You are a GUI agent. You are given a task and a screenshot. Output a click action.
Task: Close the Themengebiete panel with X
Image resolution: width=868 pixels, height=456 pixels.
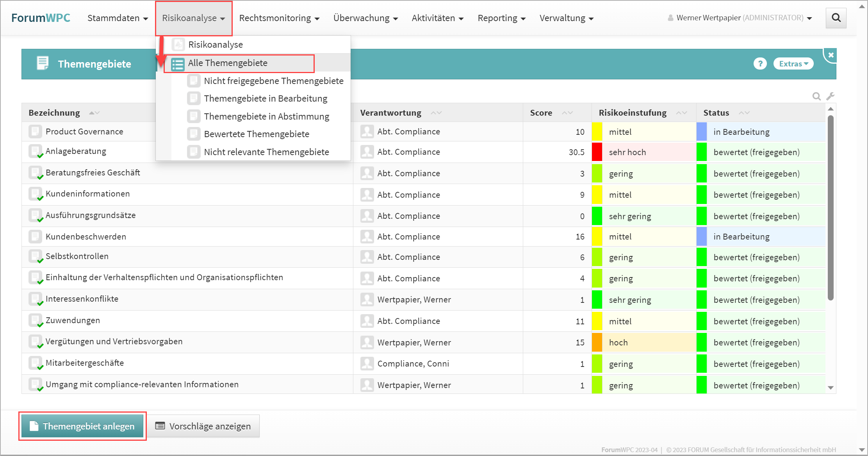[831, 55]
